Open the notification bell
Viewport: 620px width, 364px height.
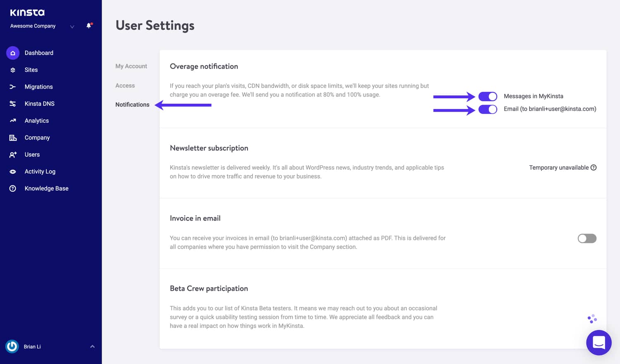coord(88,26)
